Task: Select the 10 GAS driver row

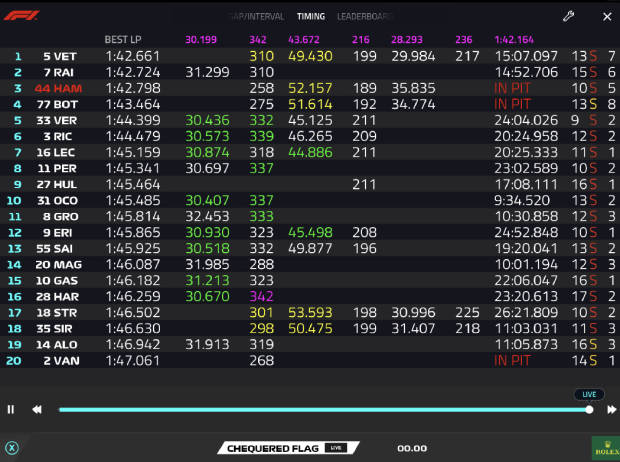Action: (310, 280)
